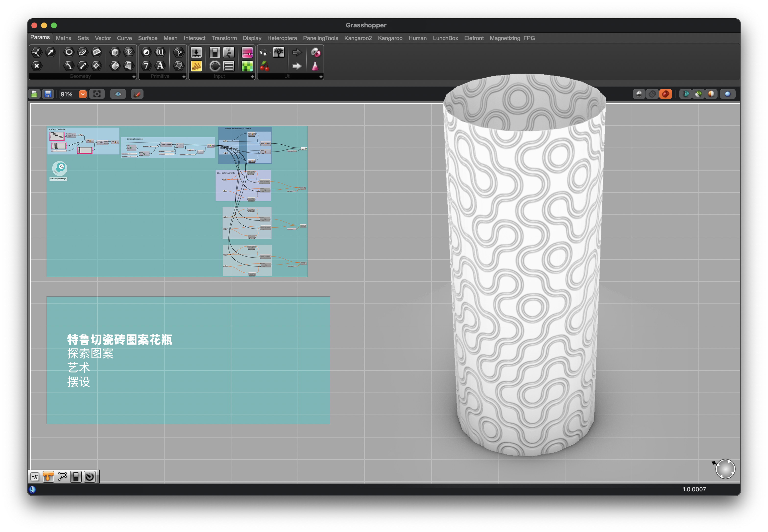
Task: Open the sketch brush tool
Action: [x=137, y=94]
